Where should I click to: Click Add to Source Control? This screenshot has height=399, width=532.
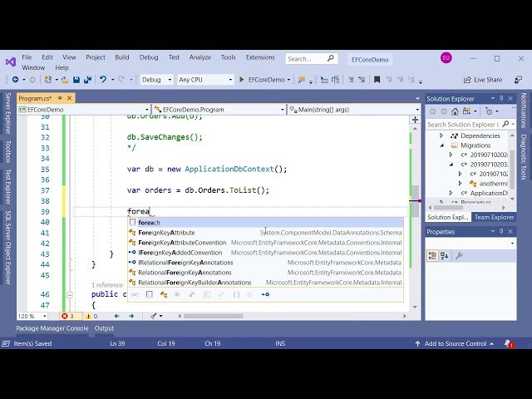(456, 343)
